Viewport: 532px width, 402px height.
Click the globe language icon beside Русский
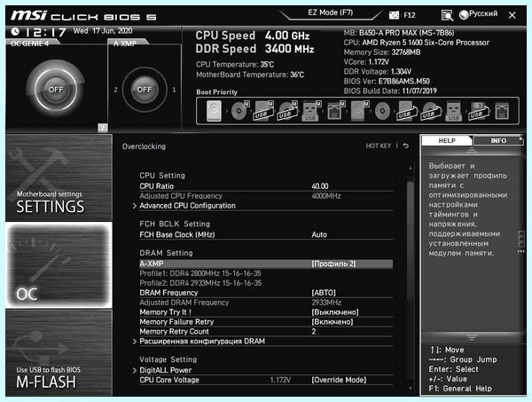pos(464,14)
